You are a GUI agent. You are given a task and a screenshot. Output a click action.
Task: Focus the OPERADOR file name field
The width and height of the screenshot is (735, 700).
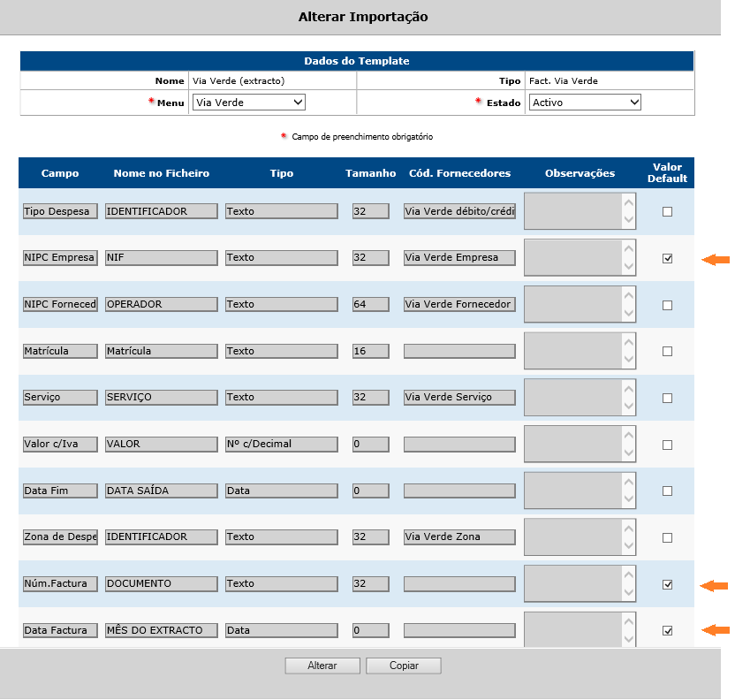(x=162, y=304)
